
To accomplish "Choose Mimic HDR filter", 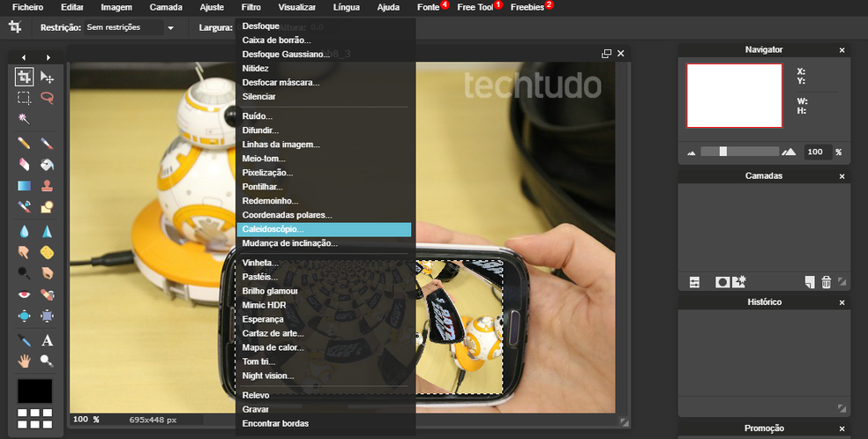I will point(324,305).
